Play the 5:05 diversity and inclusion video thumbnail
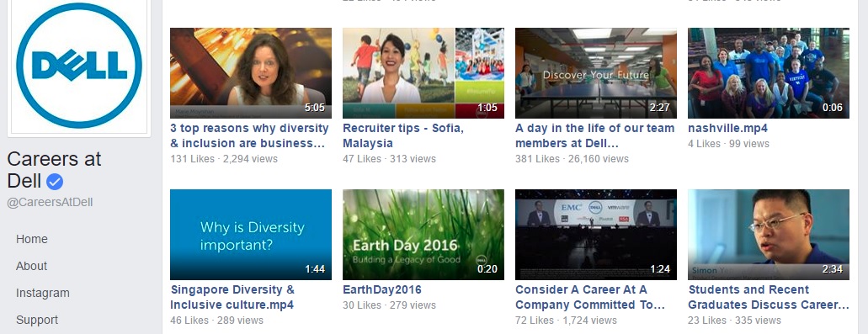 [x=251, y=73]
